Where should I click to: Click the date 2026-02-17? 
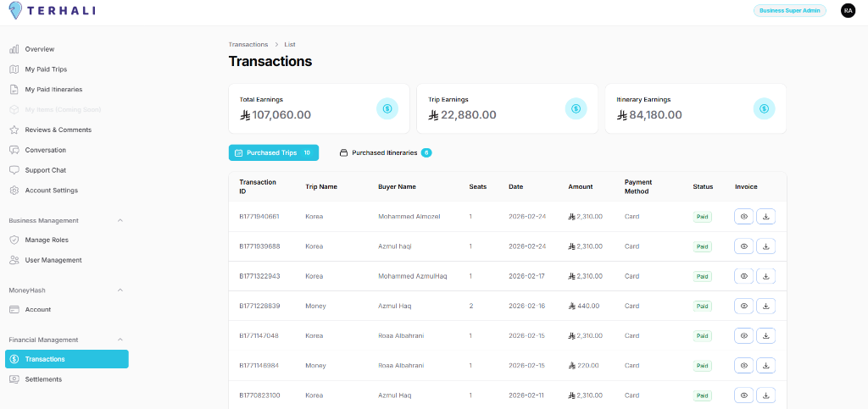[527, 276]
